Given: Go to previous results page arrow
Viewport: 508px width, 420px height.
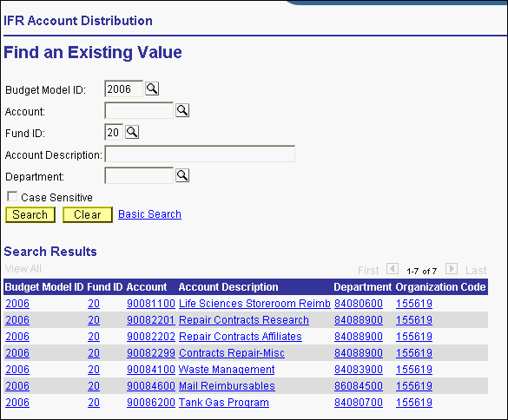Looking at the screenshot, I should (393, 269).
